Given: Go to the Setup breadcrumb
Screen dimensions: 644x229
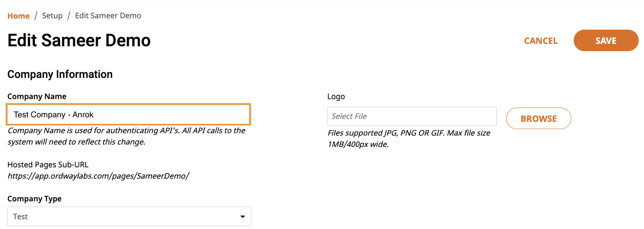Looking at the screenshot, I should [x=52, y=16].
